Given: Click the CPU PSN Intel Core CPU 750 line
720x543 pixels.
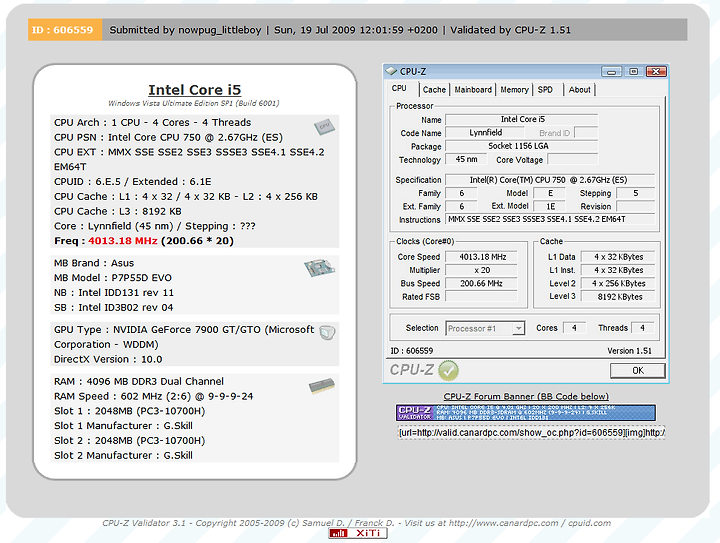Looking at the screenshot, I should (168, 137).
